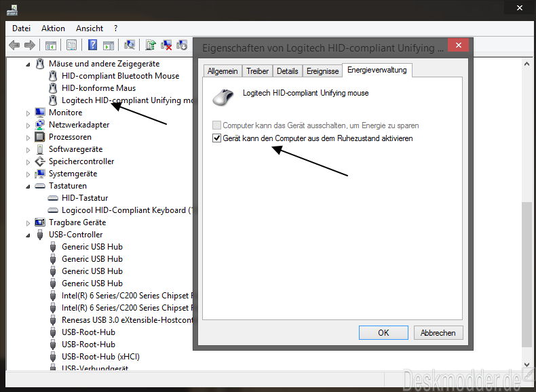
Task: Collapse the Tastaturen node
Action: click(x=28, y=187)
